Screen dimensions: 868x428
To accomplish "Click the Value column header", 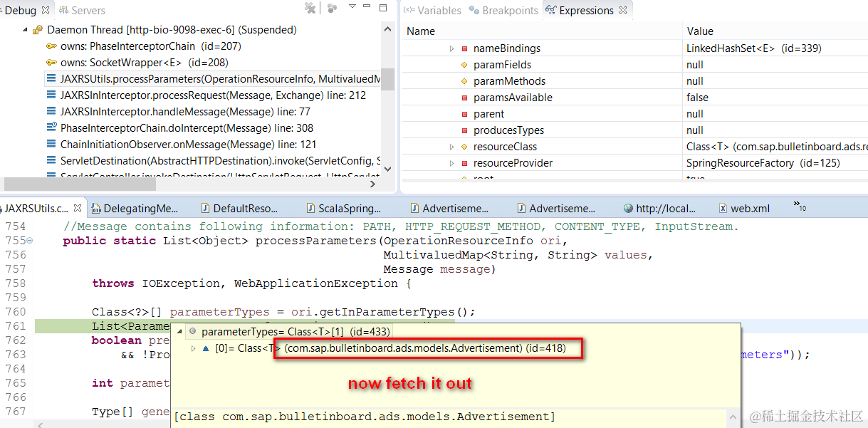I will 700,31.
